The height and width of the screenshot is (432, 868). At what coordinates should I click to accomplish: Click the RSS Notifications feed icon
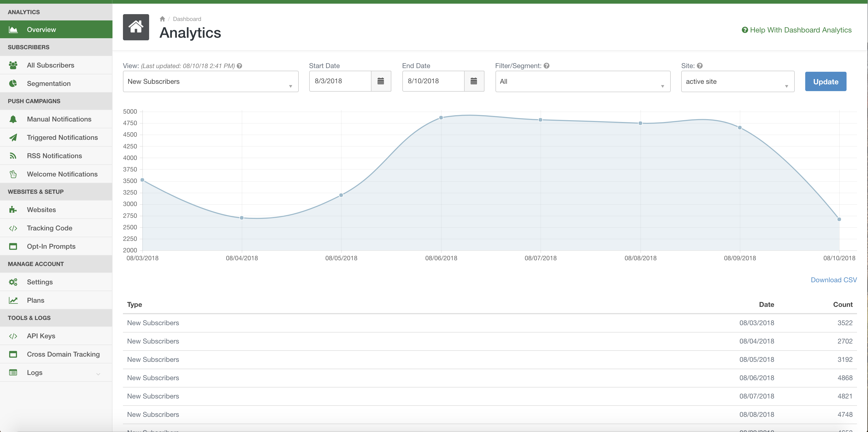pos(13,156)
